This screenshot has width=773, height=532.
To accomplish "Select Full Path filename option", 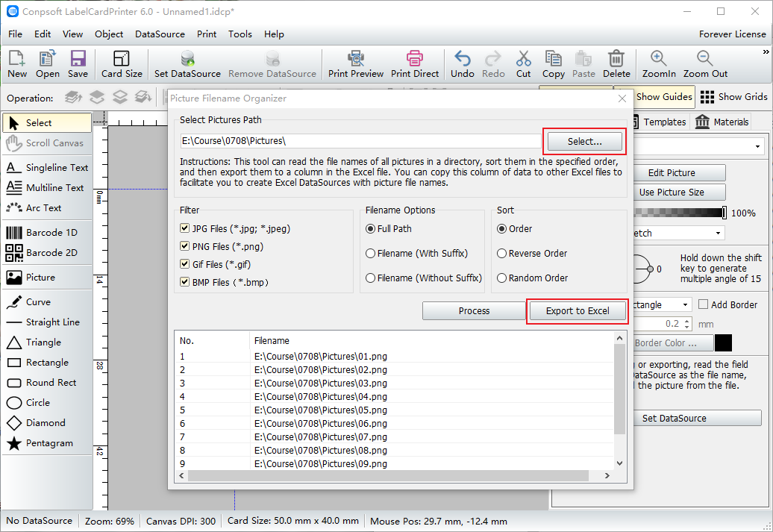I will 370,229.
